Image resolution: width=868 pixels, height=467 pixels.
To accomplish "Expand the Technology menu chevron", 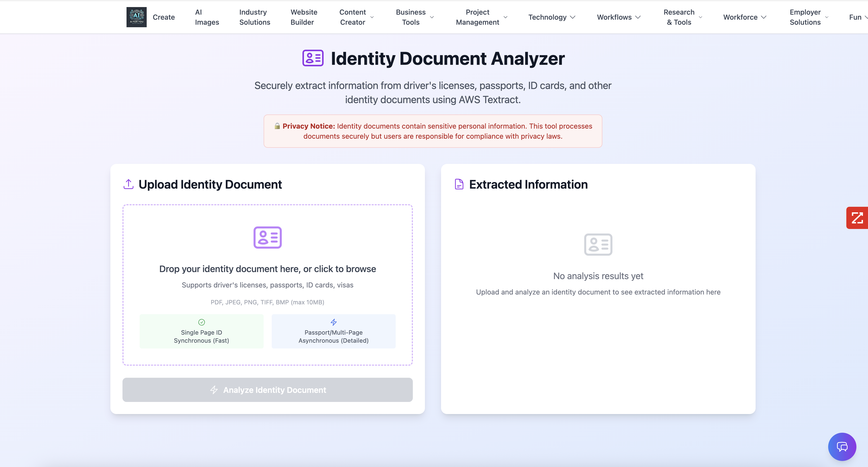I will coord(572,17).
